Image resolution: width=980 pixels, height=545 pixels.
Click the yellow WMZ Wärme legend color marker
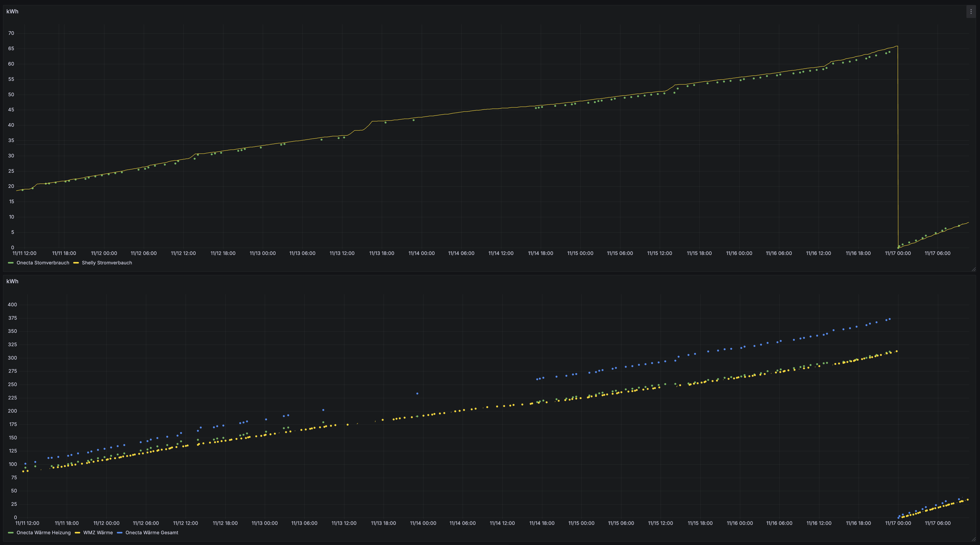click(77, 533)
